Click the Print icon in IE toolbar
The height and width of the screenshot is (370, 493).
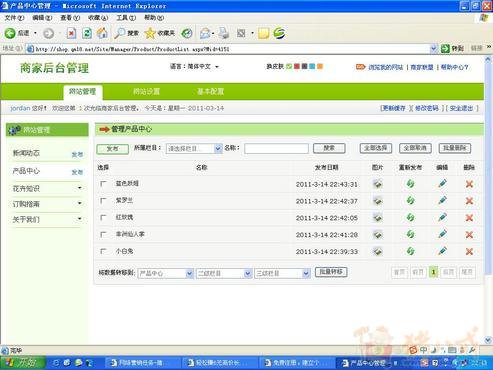pyautogui.click(x=224, y=33)
